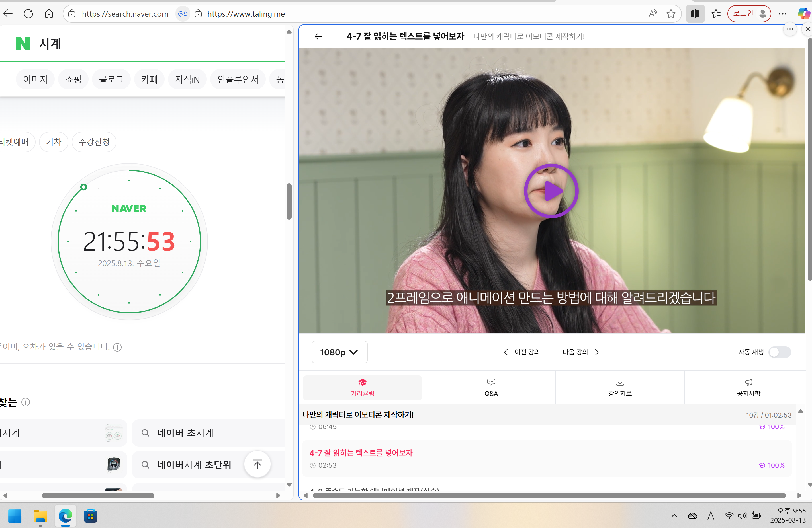Open lecture panel options via ellipsis icon

[790, 29]
